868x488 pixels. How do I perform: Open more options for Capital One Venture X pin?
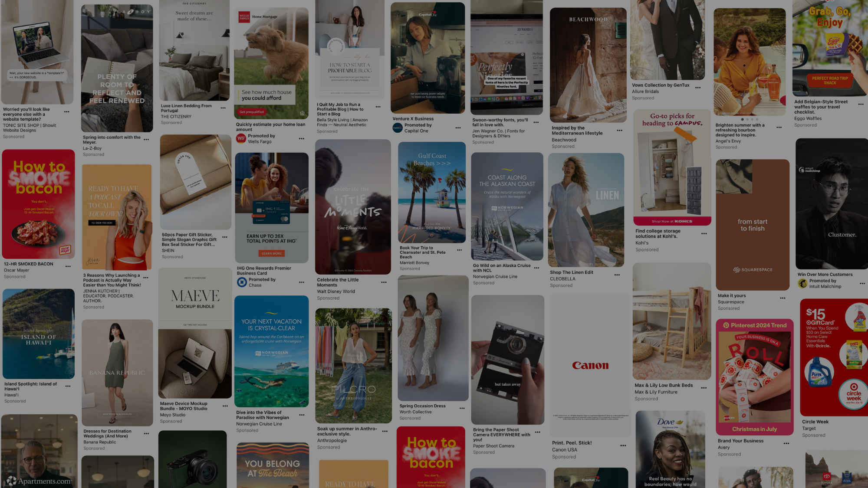[458, 128]
